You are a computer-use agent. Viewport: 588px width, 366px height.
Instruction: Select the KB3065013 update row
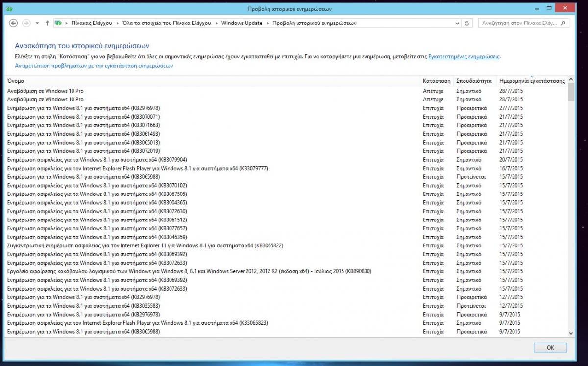tap(287, 143)
